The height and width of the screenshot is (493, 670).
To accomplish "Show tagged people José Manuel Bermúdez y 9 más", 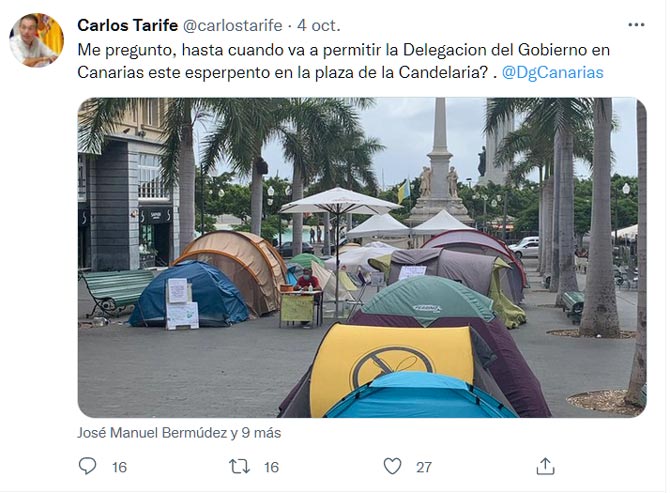I will [179, 433].
